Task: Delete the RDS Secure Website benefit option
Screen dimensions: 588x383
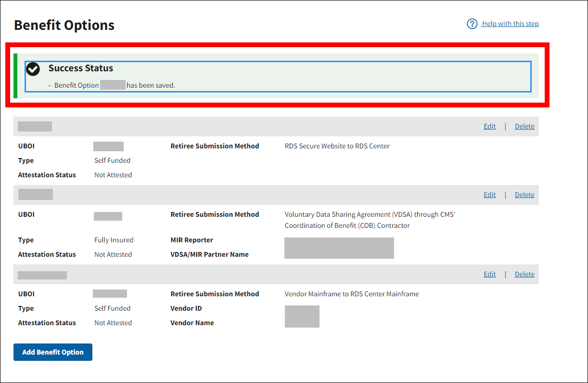Action: pyautogui.click(x=524, y=126)
